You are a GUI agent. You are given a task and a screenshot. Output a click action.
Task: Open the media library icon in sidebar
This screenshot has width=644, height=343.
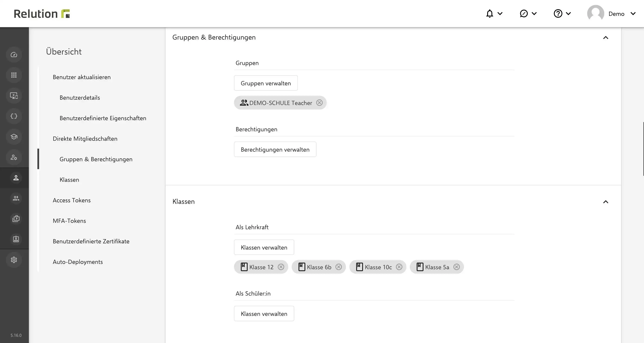pyautogui.click(x=16, y=219)
